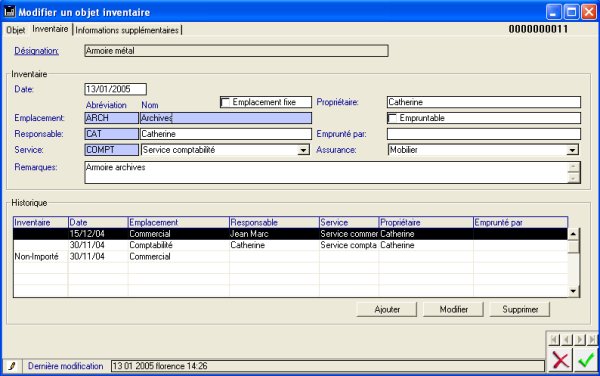The image size is (600, 376).
Task: Go to next record arrow
Action: coord(580,339)
